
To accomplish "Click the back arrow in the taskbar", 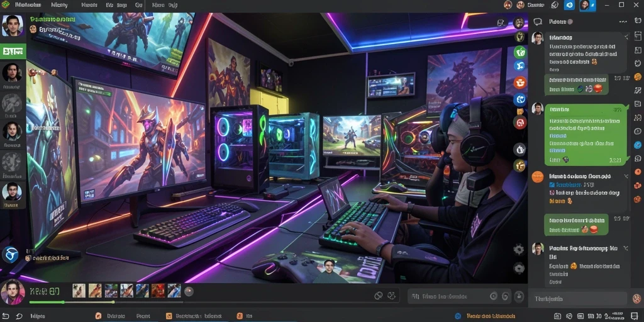I will (x=7, y=316).
